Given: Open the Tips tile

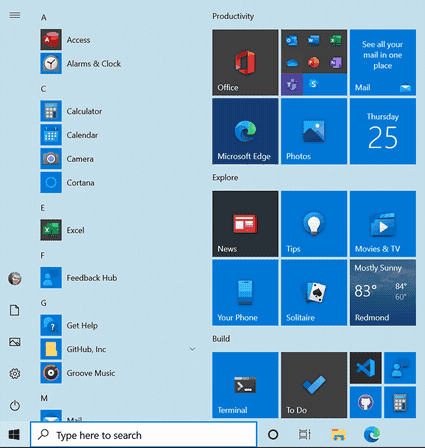Looking at the screenshot, I should 314,224.
